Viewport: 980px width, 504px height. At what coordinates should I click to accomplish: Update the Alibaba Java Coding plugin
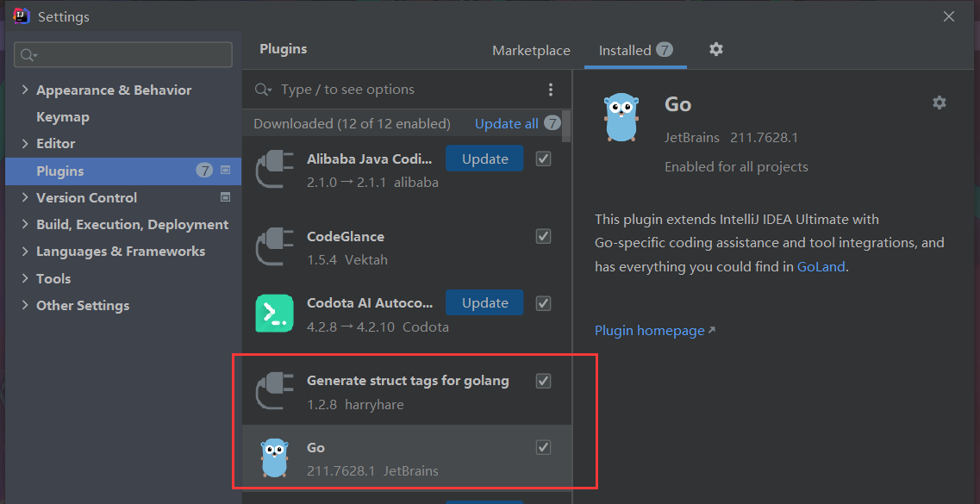pos(484,159)
